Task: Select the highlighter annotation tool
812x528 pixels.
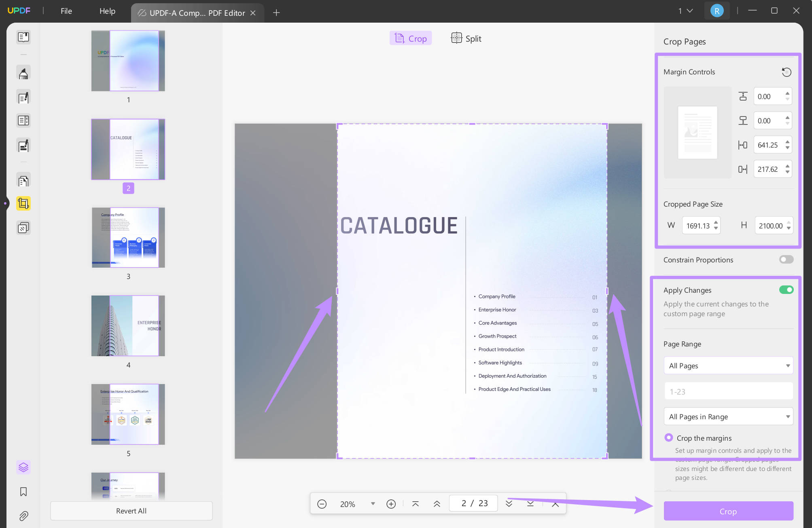Action: click(x=23, y=72)
